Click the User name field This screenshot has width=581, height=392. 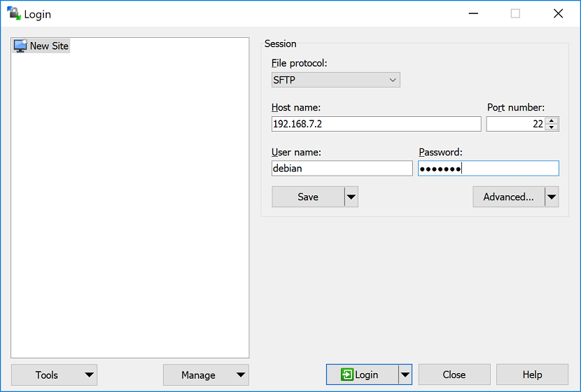(342, 168)
